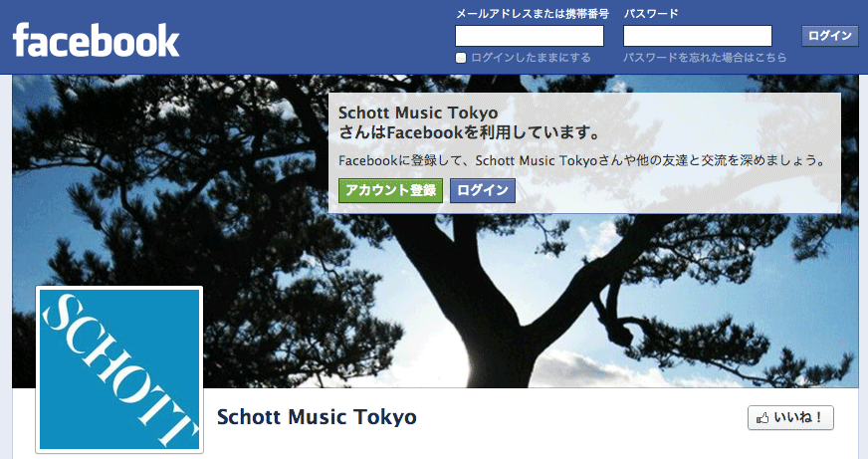Click the いいね！ like button
This screenshot has height=459, width=868.
(x=790, y=418)
